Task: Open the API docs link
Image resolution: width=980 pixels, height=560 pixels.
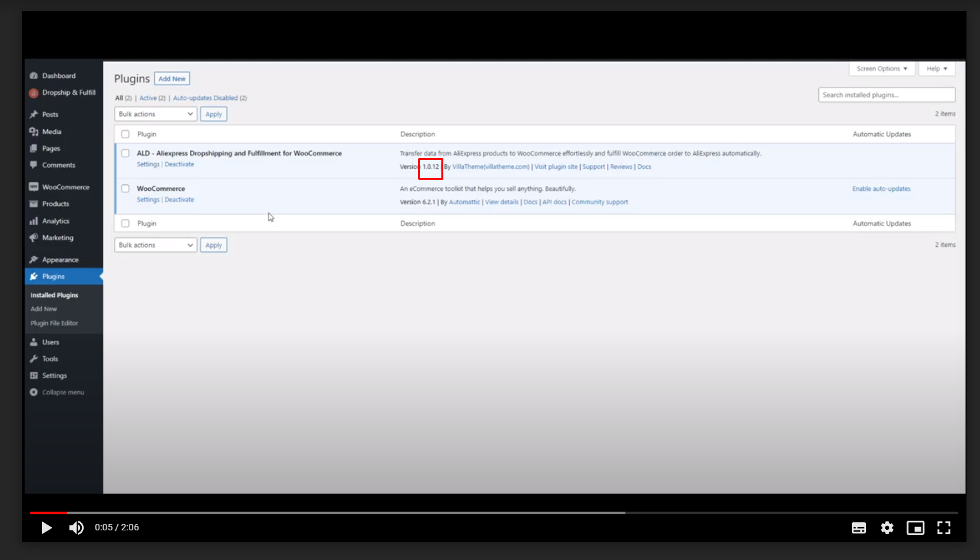Action: point(555,202)
